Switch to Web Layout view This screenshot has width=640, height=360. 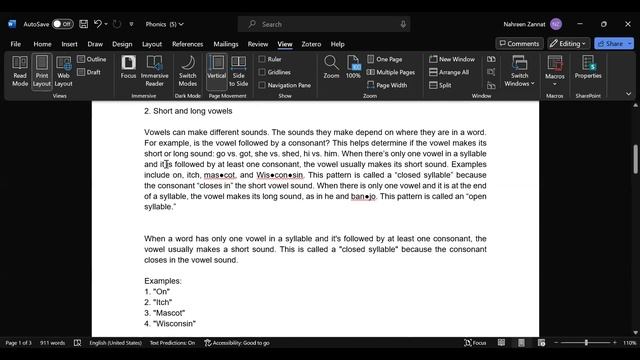click(x=63, y=71)
